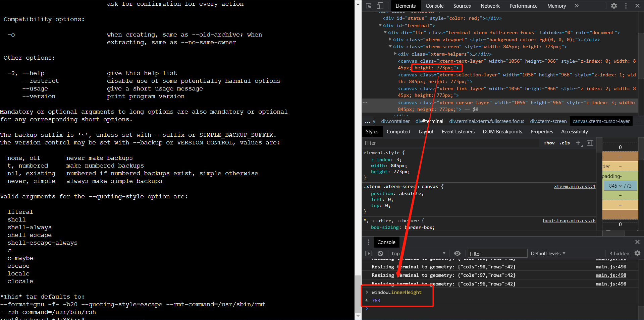Open the top JavaScript context dropdown
Screen dimensions: 644x320
[x=418, y=254]
